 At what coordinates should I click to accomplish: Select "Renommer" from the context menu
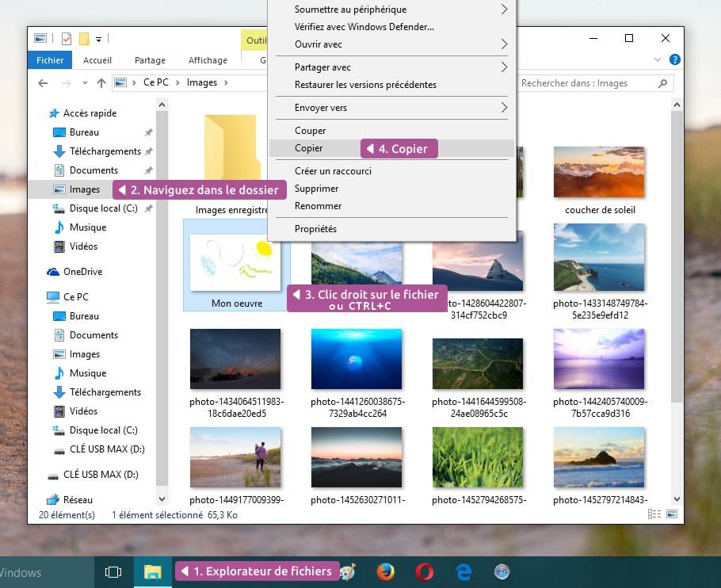(x=318, y=206)
